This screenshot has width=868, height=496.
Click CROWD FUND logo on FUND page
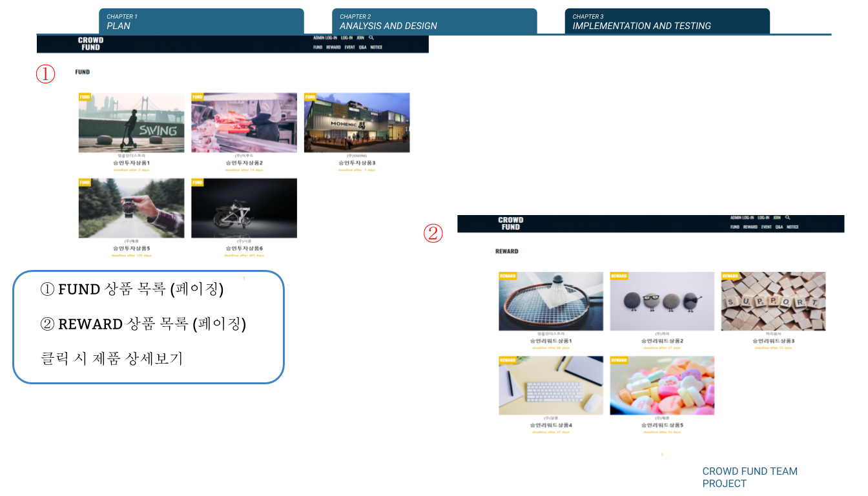[91, 44]
